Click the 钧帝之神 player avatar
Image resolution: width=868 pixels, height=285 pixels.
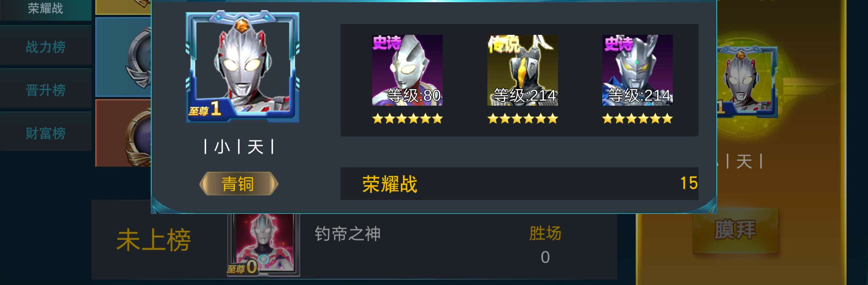(x=264, y=245)
